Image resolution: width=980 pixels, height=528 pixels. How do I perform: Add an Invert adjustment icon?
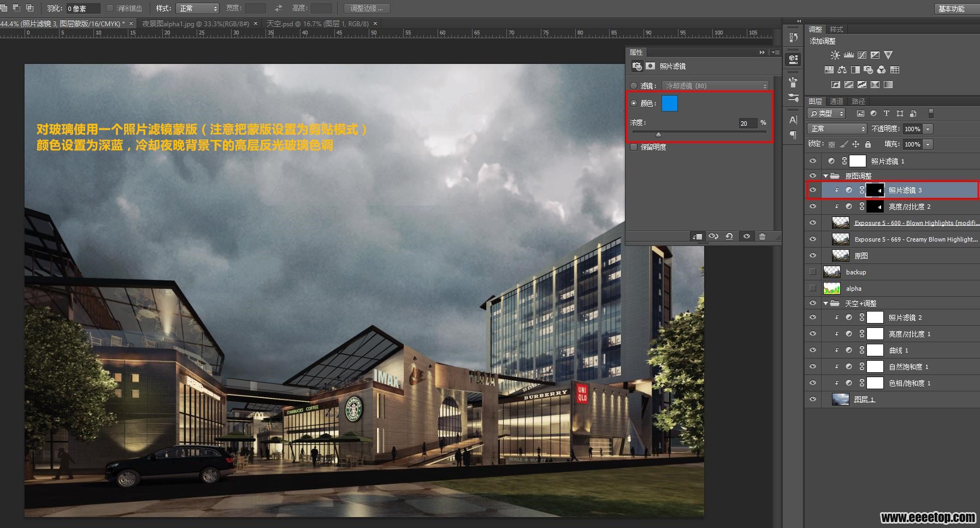click(x=835, y=84)
